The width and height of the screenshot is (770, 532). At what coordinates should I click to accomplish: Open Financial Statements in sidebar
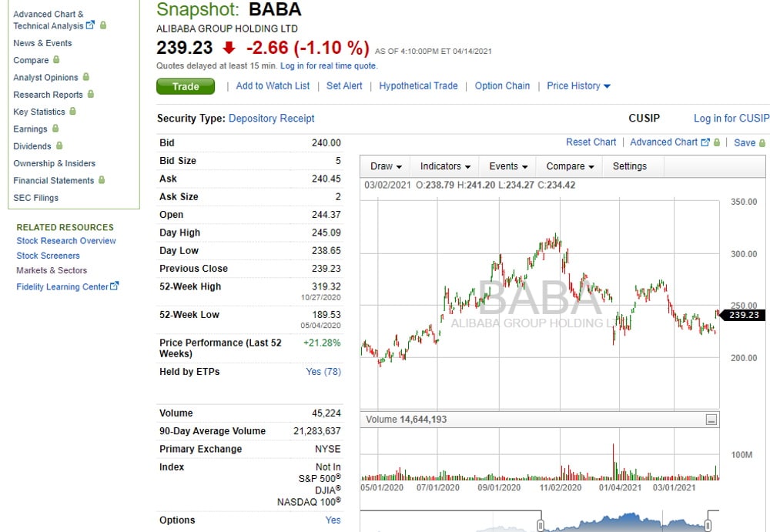tap(54, 181)
